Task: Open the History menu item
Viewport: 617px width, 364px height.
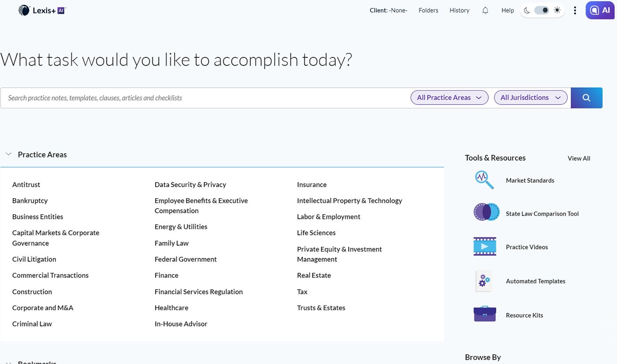Action: [459, 11]
